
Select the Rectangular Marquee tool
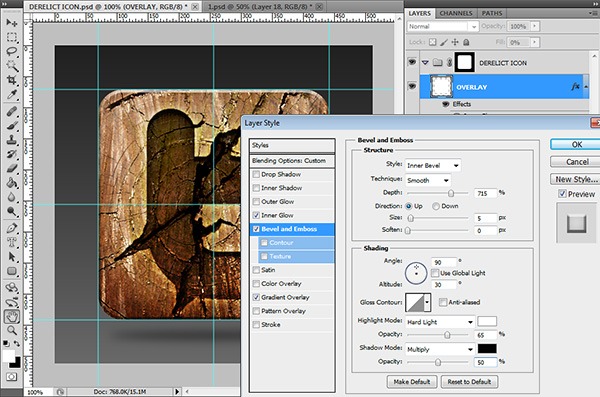point(11,37)
